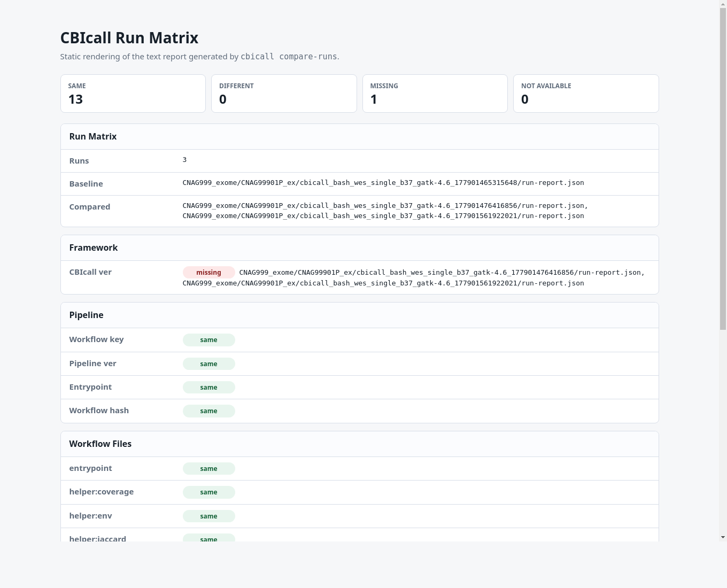Click the helper:coverage label
The height and width of the screenshot is (588, 727).
tap(102, 492)
